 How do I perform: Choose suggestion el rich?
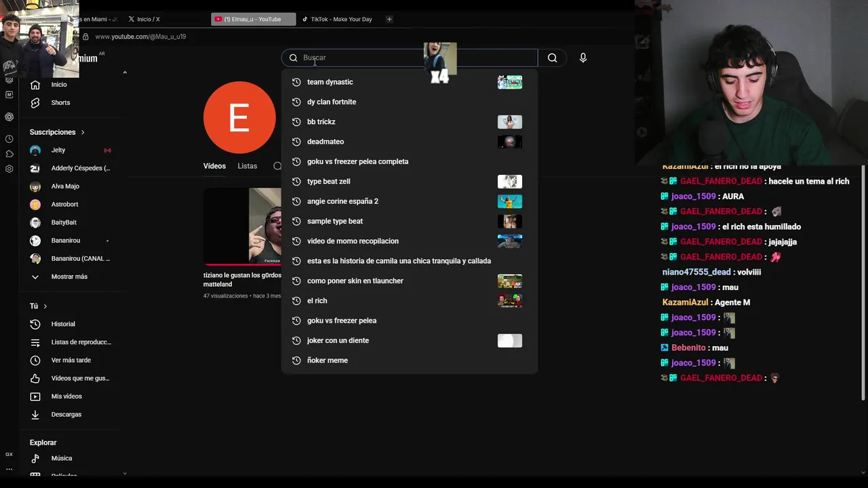pos(410,301)
